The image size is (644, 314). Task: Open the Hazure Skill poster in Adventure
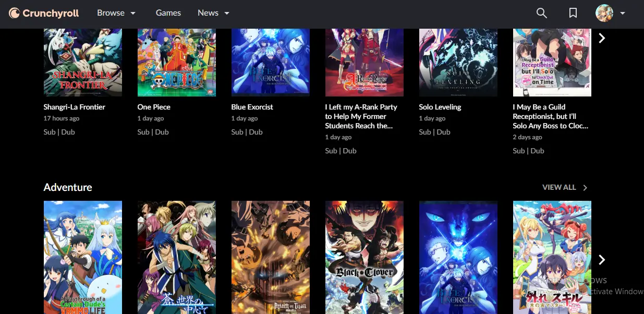[552, 257]
